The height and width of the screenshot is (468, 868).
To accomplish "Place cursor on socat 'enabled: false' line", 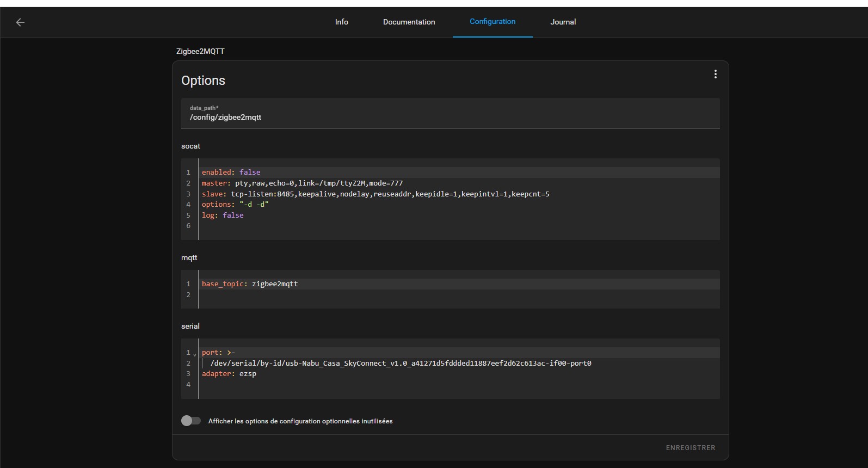I will (231, 172).
